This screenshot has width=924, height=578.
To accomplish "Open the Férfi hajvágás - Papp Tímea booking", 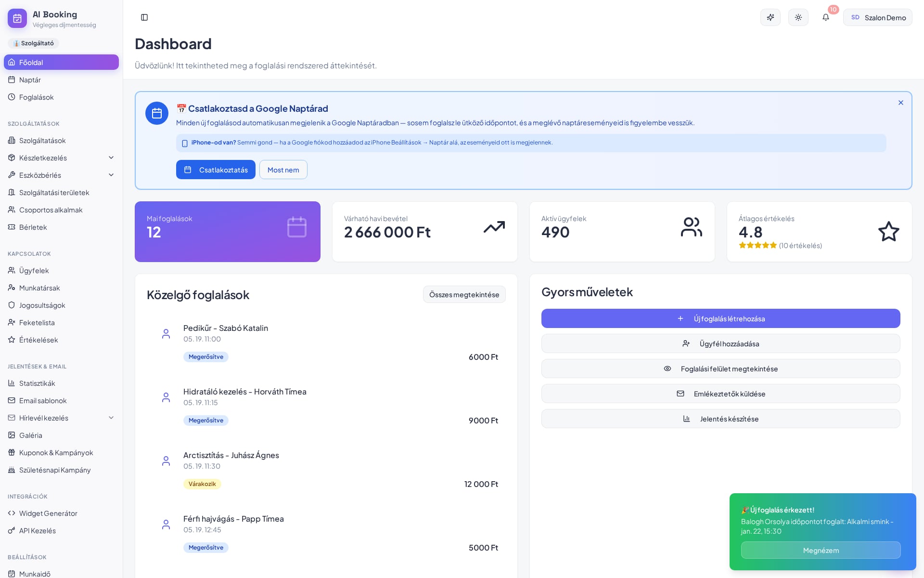I will point(326,533).
